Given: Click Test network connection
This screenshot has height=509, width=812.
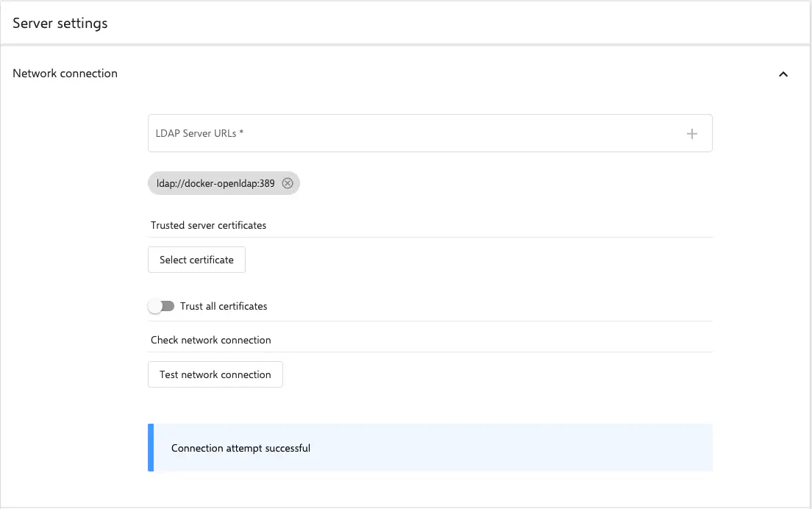Looking at the screenshot, I should pyautogui.click(x=215, y=374).
